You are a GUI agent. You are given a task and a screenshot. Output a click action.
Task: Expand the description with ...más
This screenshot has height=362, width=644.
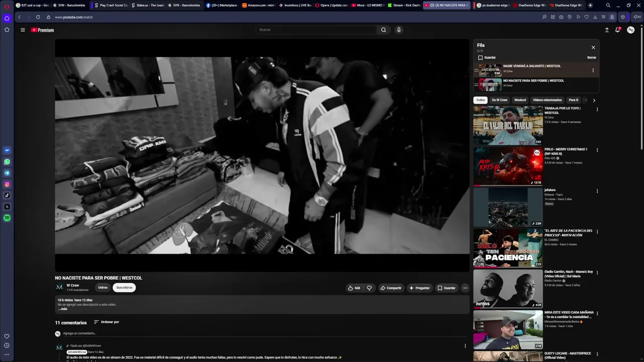pos(63,309)
